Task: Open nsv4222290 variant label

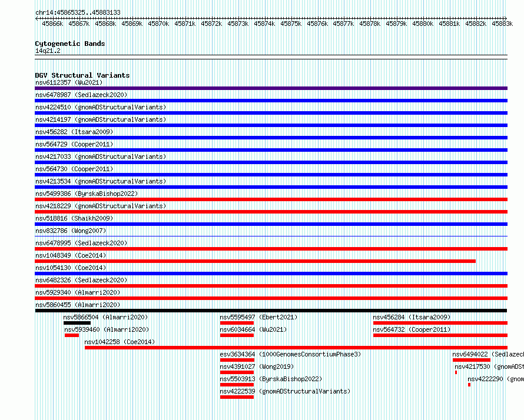Action: point(496,379)
